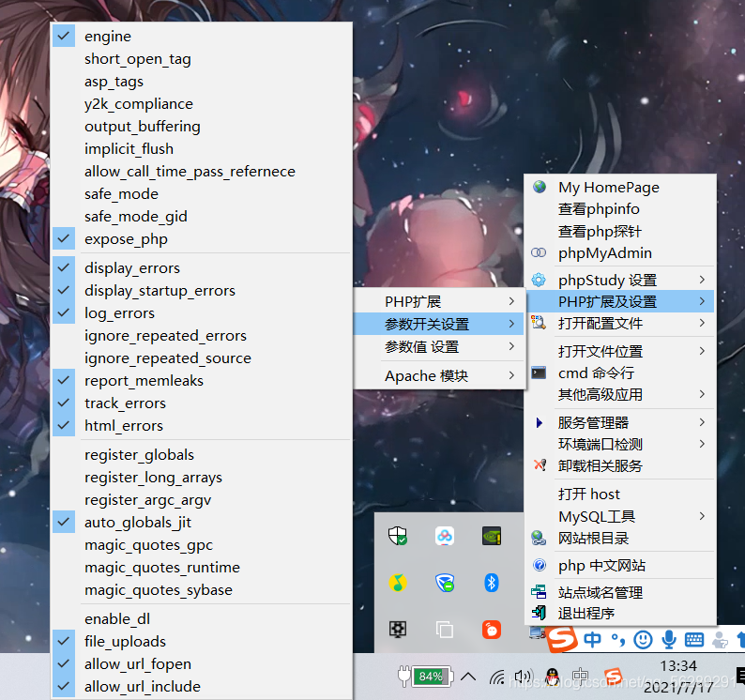Click the 卸载相关服务 red X icon
This screenshot has height=700, width=745.
pyautogui.click(x=540, y=464)
